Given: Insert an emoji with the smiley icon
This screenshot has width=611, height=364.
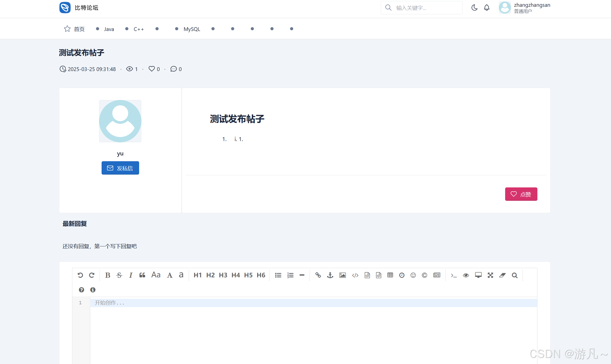Looking at the screenshot, I should [x=413, y=275].
